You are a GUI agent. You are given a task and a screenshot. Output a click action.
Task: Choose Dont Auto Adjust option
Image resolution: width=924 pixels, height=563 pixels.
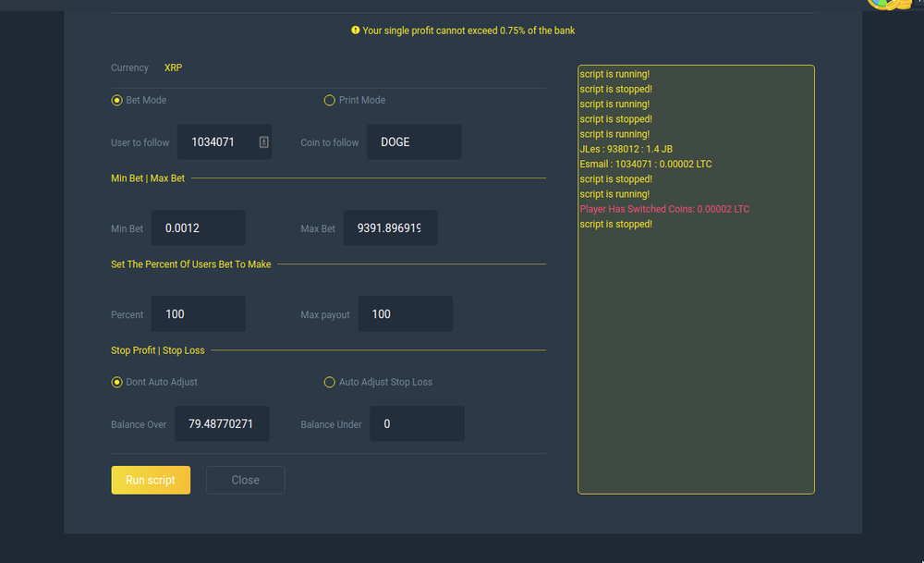click(x=117, y=382)
